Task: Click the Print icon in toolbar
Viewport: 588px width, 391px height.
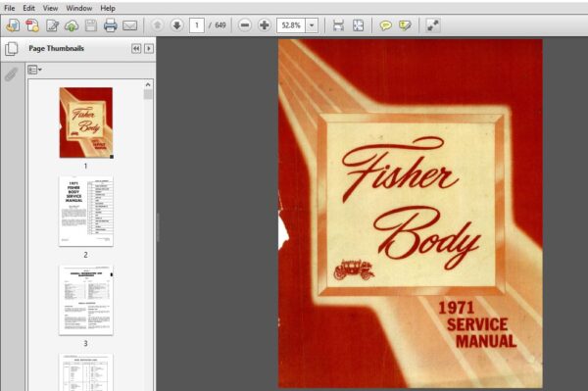Action: click(110, 25)
